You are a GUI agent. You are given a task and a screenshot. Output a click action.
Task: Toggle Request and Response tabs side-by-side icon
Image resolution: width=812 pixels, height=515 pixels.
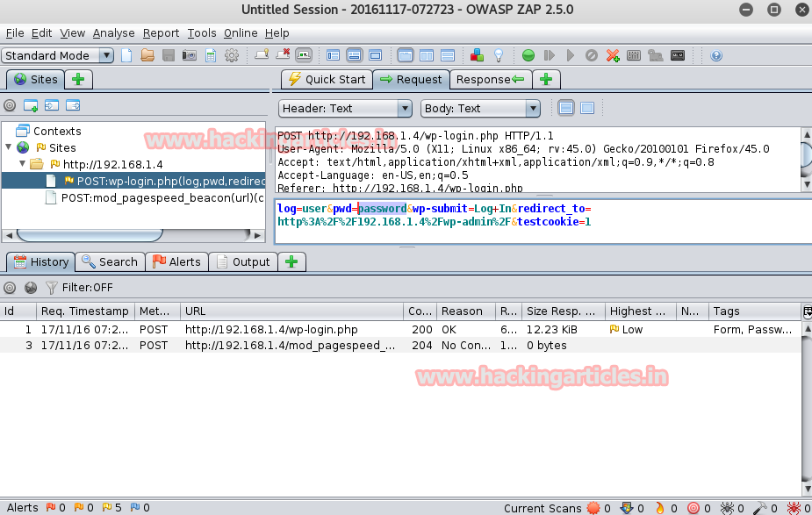[x=406, y=55]
